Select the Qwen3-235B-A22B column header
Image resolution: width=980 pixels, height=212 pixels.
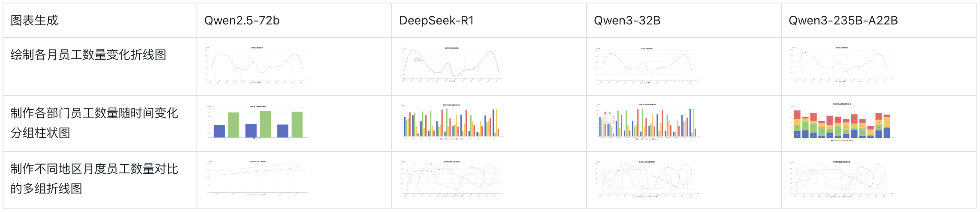click(x=843, y=21)
